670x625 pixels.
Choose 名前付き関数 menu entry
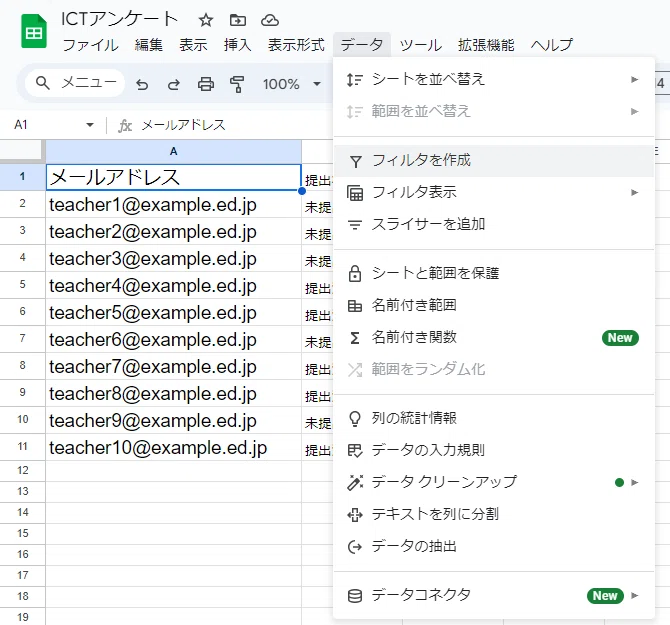point(494,337)
